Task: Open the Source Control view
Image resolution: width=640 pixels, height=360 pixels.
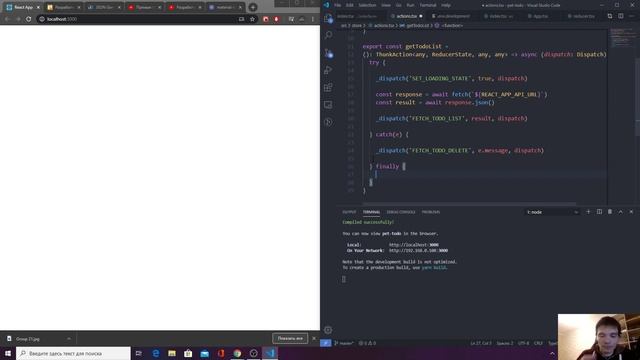Action: [x=328, y=53]
